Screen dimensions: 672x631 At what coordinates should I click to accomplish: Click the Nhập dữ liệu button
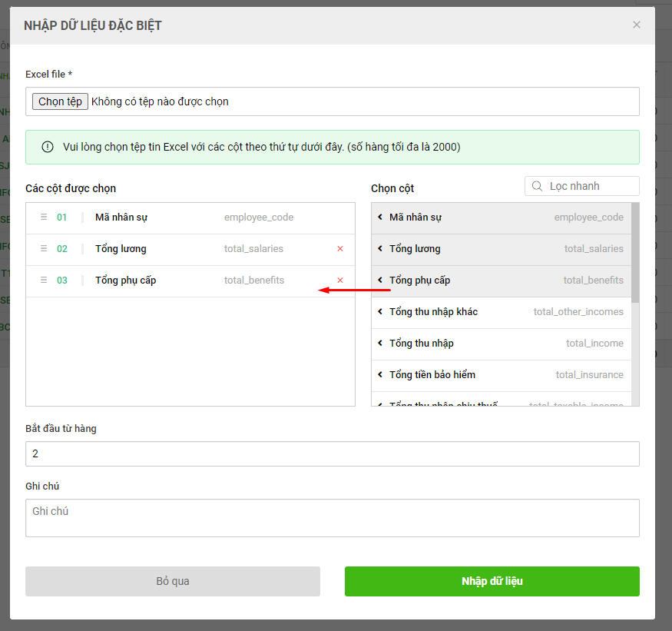[x=492, y=581]
